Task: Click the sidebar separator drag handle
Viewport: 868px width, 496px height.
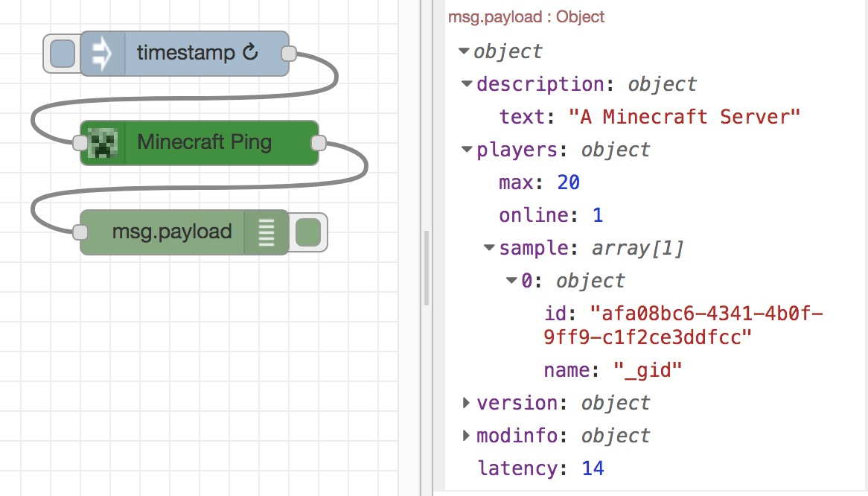Action: [x=427, y=268]
